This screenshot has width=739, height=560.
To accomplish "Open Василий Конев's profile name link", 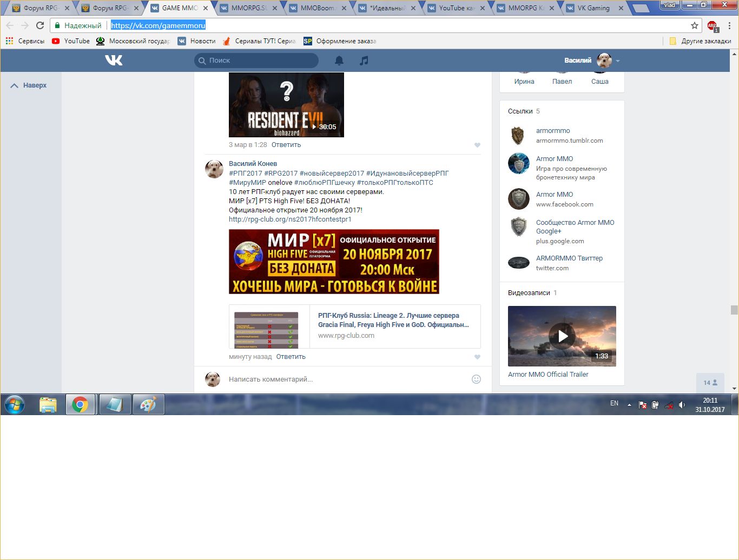I will [x=253, y=164].
